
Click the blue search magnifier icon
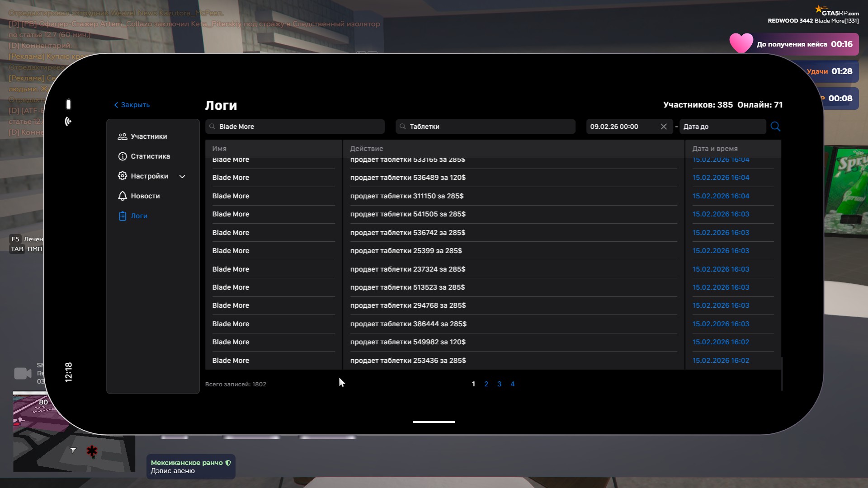coord(775,127)
